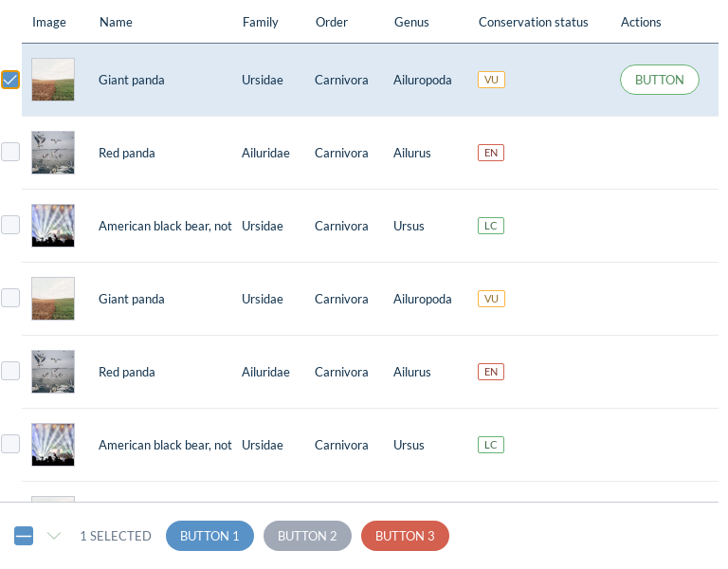
Task: Open the first Giant panda thumbnail image
Action: point(53,80)
